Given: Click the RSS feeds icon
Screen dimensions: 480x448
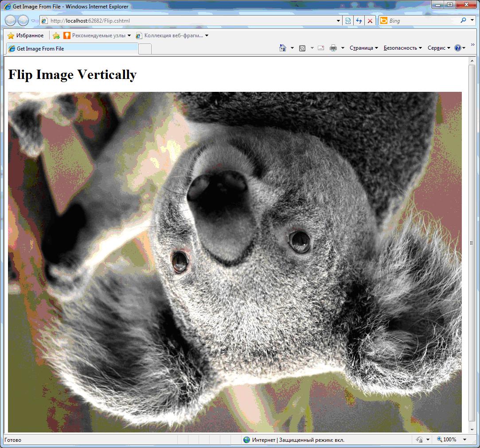Looking at the screenshot, I should [x=302, y=48].
